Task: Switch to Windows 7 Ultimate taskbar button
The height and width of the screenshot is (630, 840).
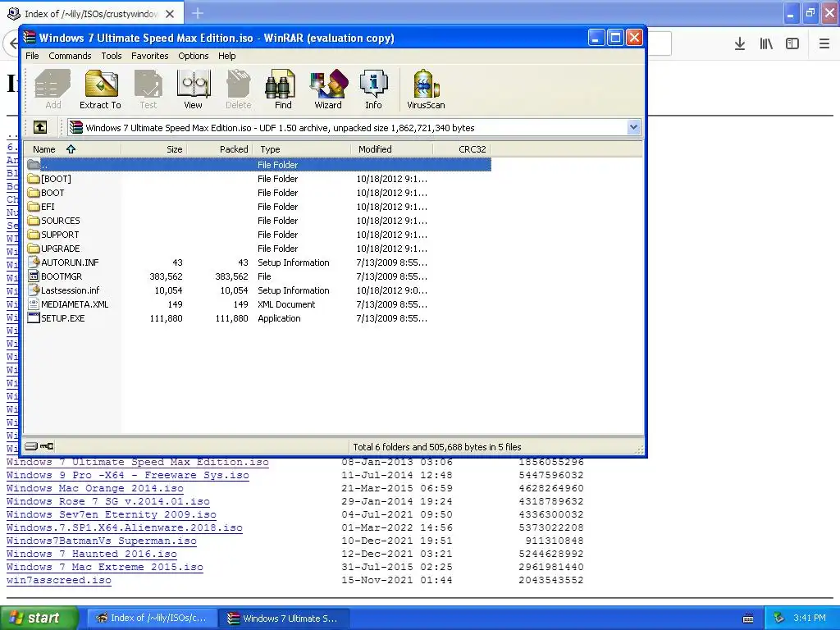Action: click(285, 619)
